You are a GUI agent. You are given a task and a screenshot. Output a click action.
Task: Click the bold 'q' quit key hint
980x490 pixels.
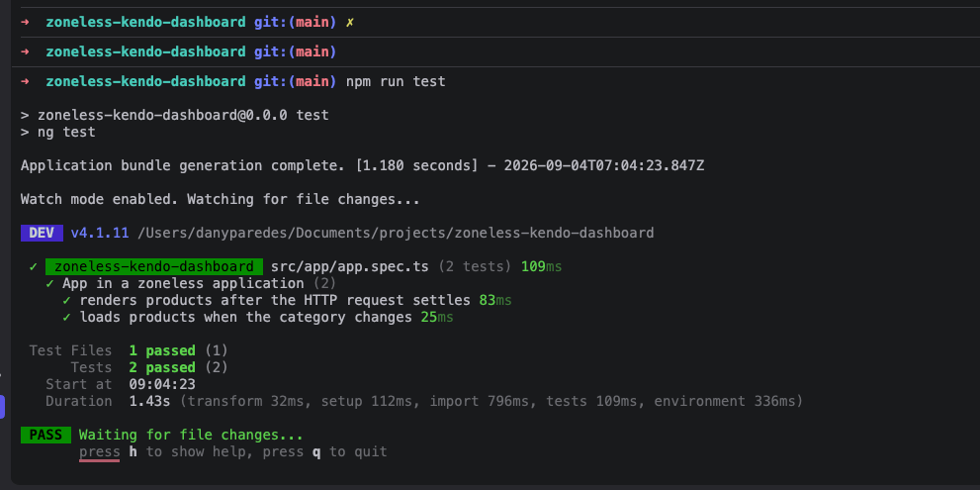click(316, 451)
